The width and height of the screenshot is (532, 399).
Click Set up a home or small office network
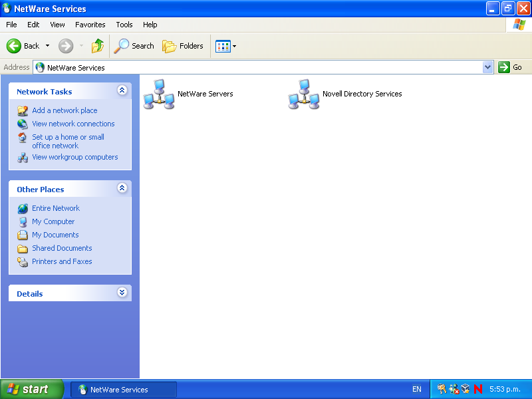(x=68, y=142)
